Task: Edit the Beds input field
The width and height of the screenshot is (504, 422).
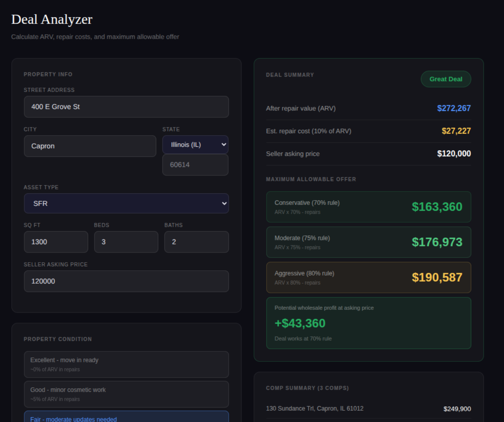Action: (126, 242)
